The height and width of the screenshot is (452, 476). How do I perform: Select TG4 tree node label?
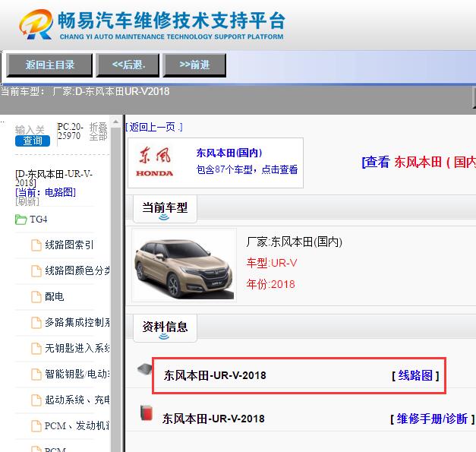tap(39, 220)
